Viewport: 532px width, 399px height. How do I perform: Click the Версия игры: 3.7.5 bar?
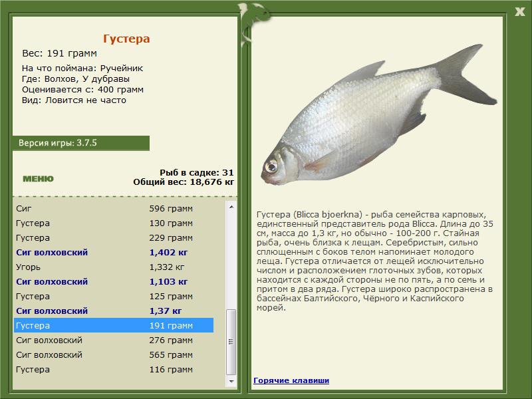pos(81,143)
